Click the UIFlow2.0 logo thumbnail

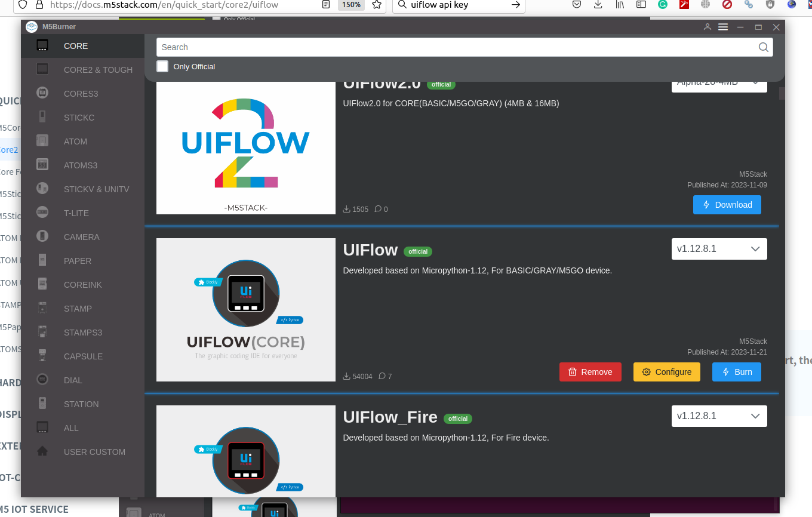246,148
